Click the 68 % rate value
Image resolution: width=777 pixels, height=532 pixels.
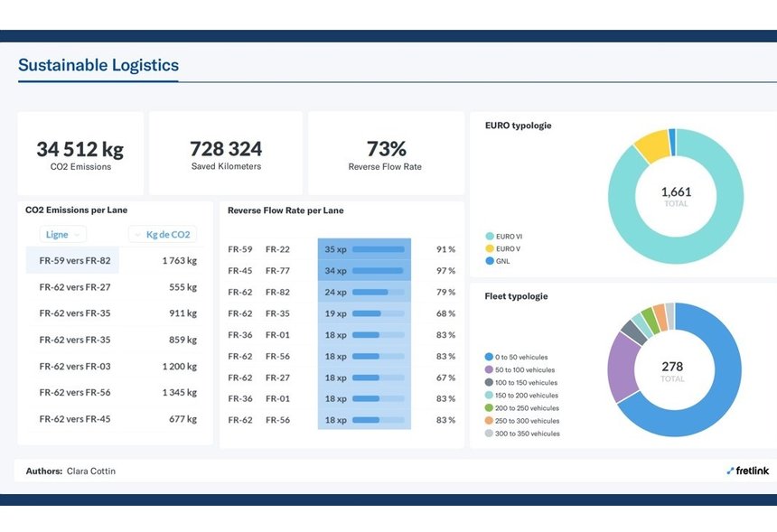coord(445,313)
